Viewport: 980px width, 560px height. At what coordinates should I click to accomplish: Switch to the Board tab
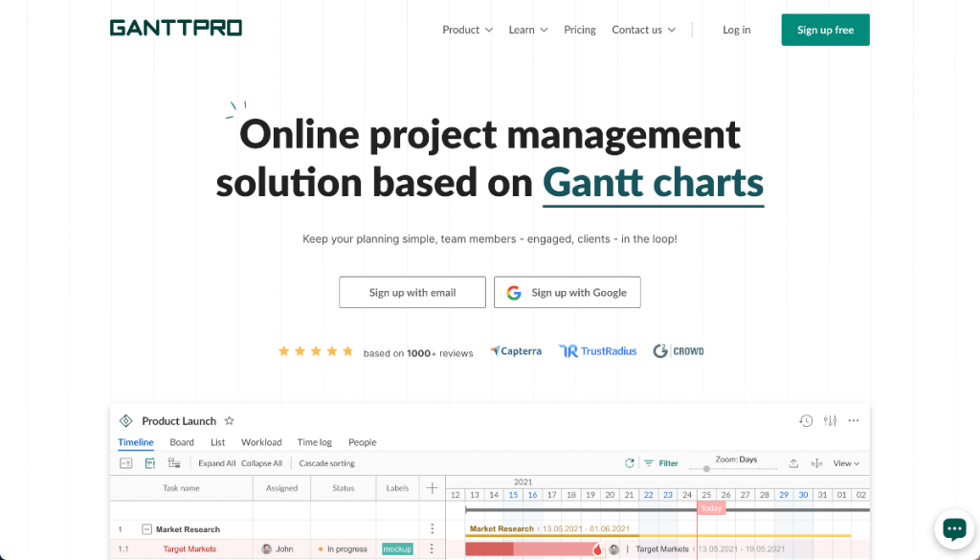(182, 442)
